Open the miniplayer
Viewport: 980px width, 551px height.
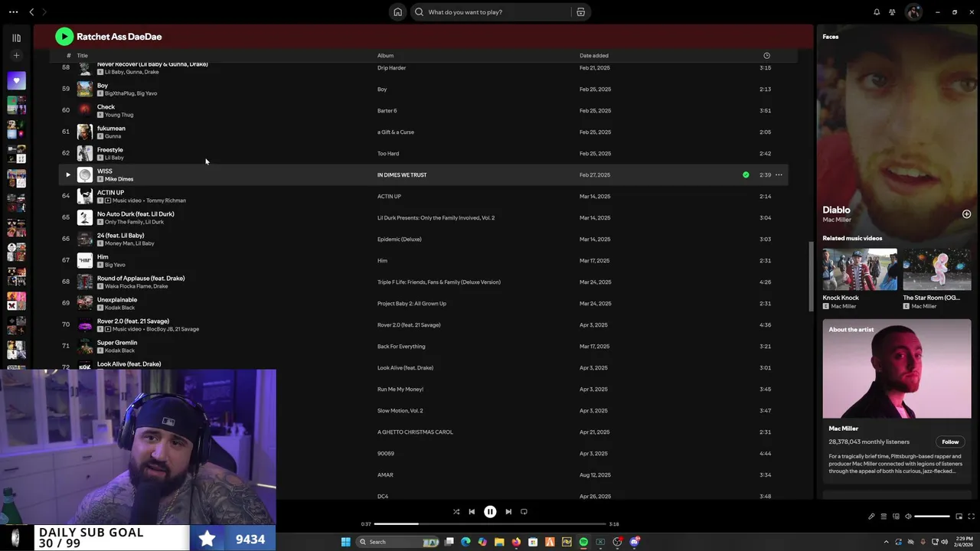[959, 517]
